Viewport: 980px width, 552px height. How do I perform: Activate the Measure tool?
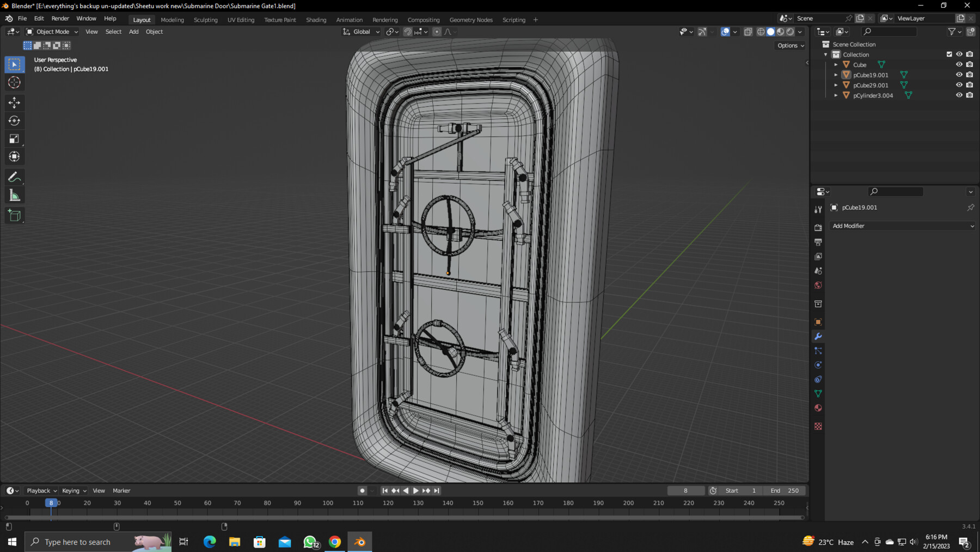coord(15,194)
